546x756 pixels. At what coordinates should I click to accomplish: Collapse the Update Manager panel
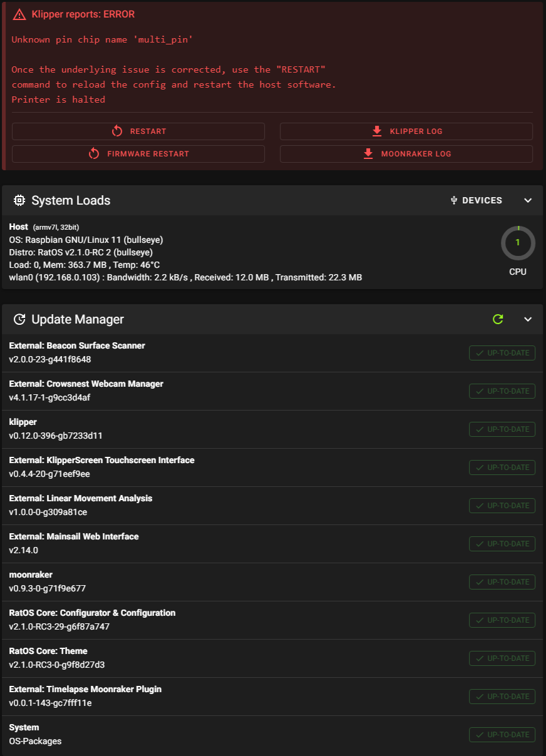[x=528, y=319]
